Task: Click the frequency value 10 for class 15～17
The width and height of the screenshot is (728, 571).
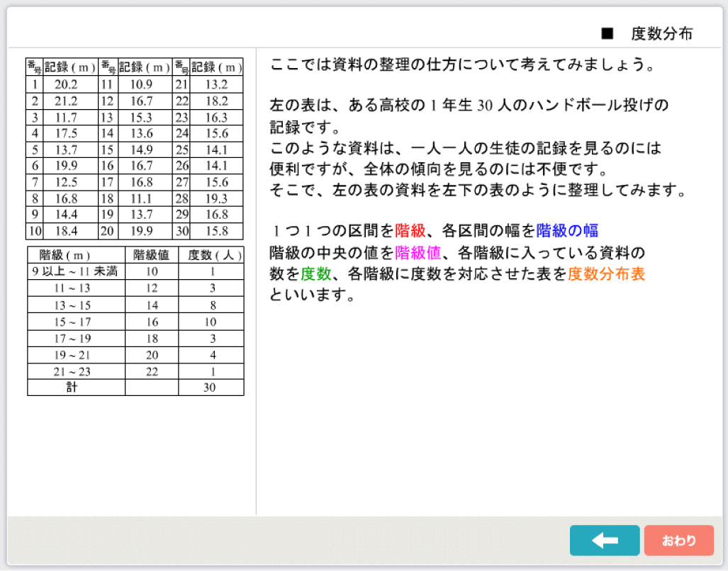Action: (x=211, y=322)
